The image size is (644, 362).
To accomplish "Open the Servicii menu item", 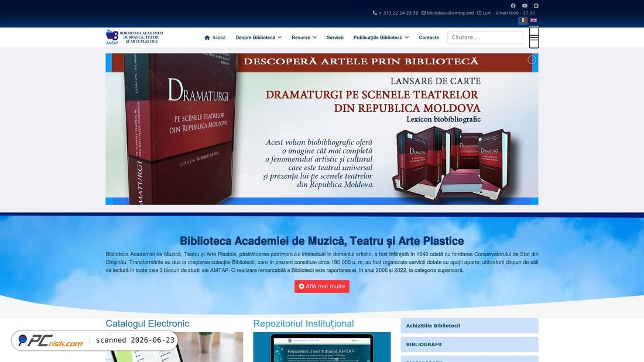I will 335,37.
